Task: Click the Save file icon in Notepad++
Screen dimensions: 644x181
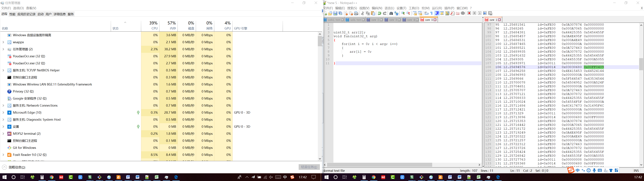Action: coord(335,13)
